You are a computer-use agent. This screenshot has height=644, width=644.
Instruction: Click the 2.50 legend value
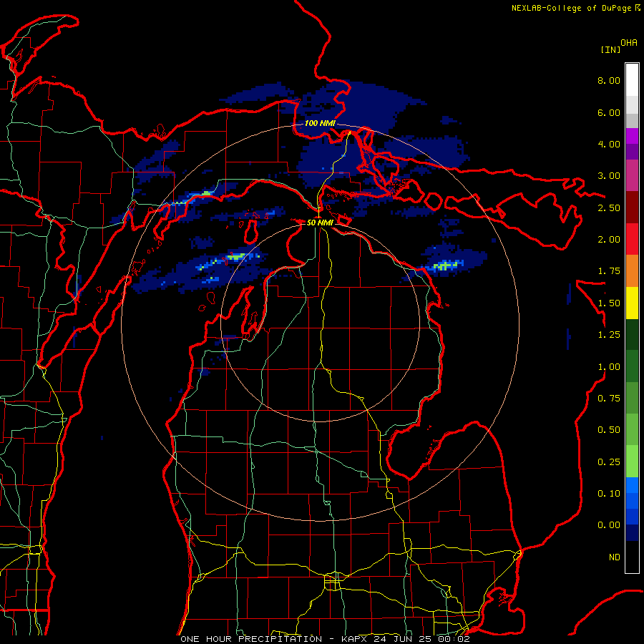(x=609, y=208)
